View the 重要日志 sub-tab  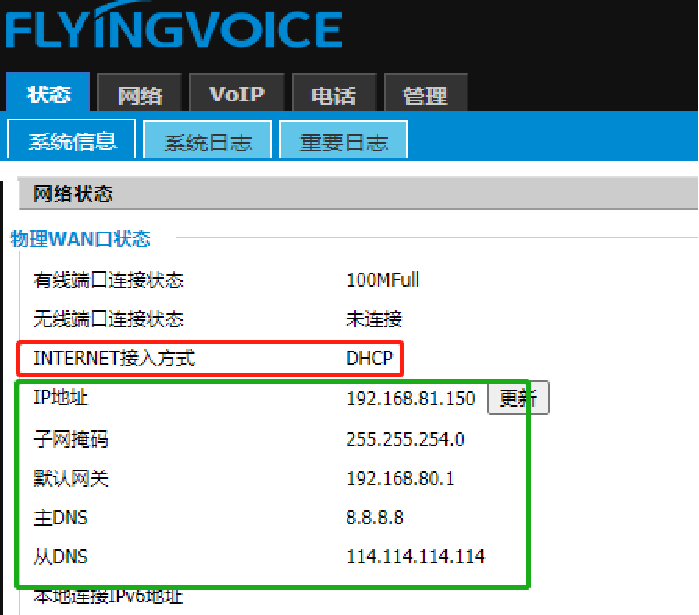(344, 142)
